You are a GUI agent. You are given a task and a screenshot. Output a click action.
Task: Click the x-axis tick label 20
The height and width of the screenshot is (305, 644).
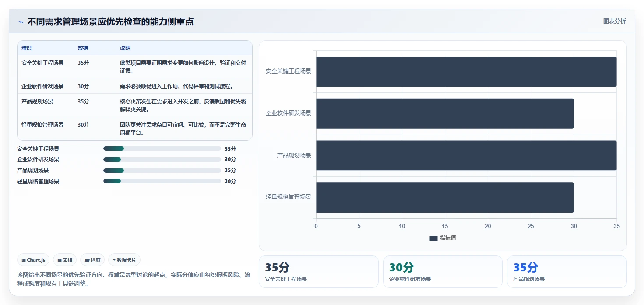pyautogui.click(x=488, y=226)
